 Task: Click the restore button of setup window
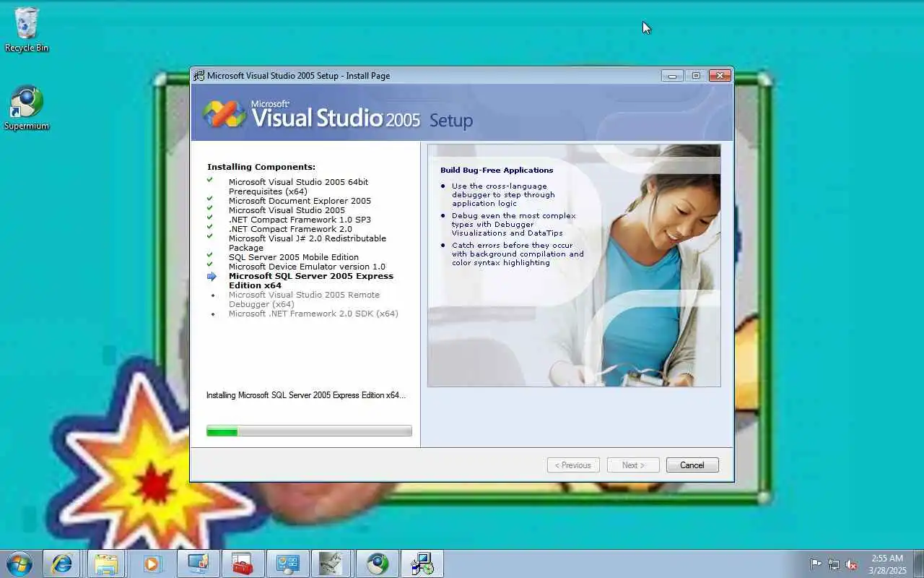click(x=696, y=75)
